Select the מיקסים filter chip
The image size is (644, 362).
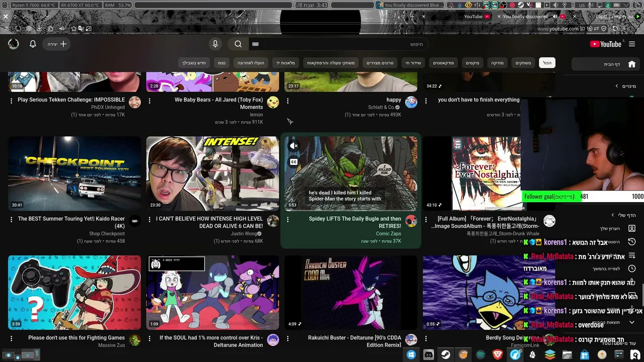(472, 63)
